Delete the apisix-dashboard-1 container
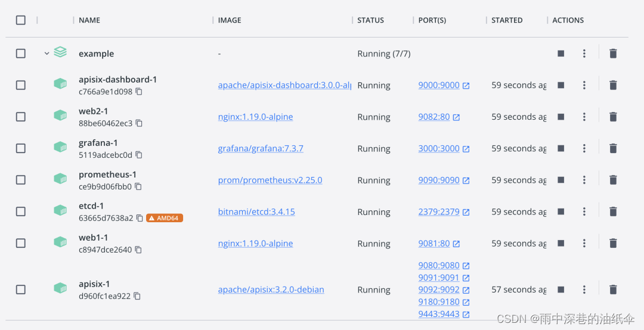The image size is (644, 330). coord(613,85)
